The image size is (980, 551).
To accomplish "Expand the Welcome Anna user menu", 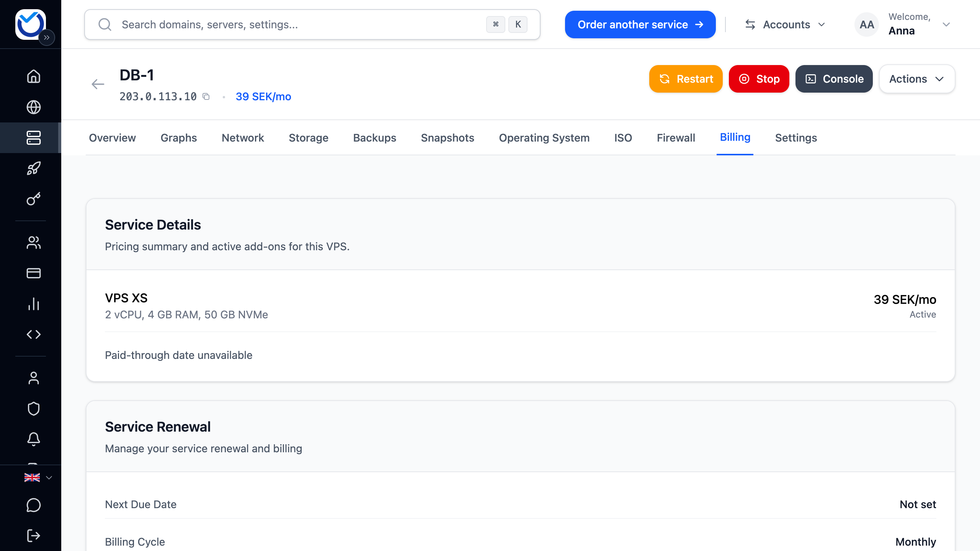I will coord(903,24).
